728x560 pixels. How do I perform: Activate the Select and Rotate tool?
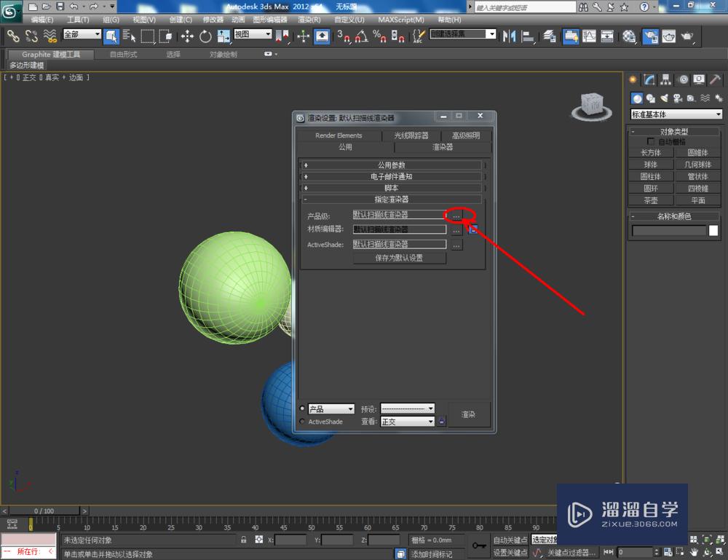coord(205,36)
